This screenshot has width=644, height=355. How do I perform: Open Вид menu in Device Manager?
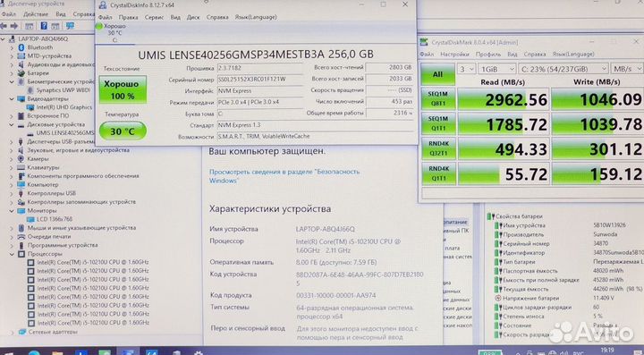coord(61,14)
